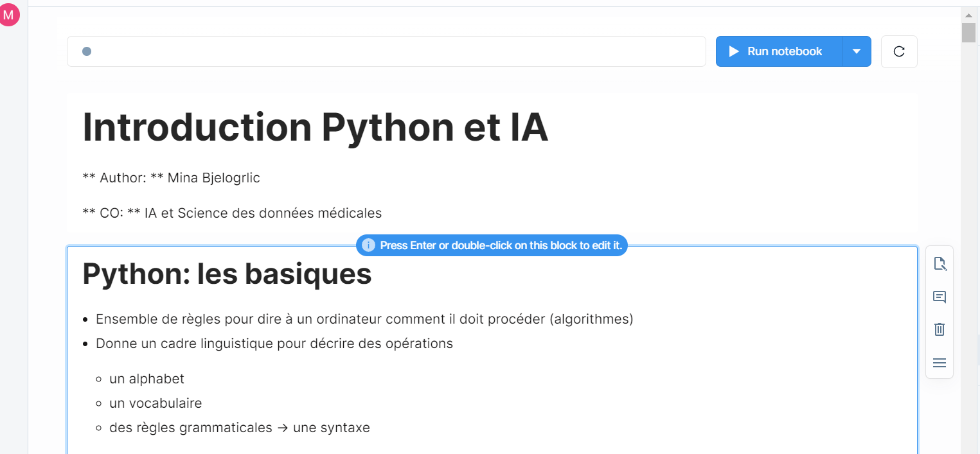Delete the block with the trash icon
Screen dimensions: 980x454
click(940, 329)
